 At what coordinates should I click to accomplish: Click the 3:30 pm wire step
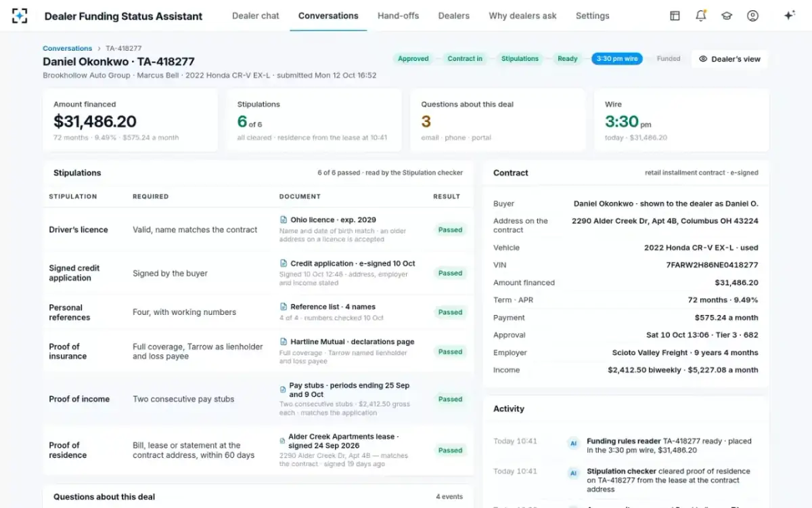point(617,59)
